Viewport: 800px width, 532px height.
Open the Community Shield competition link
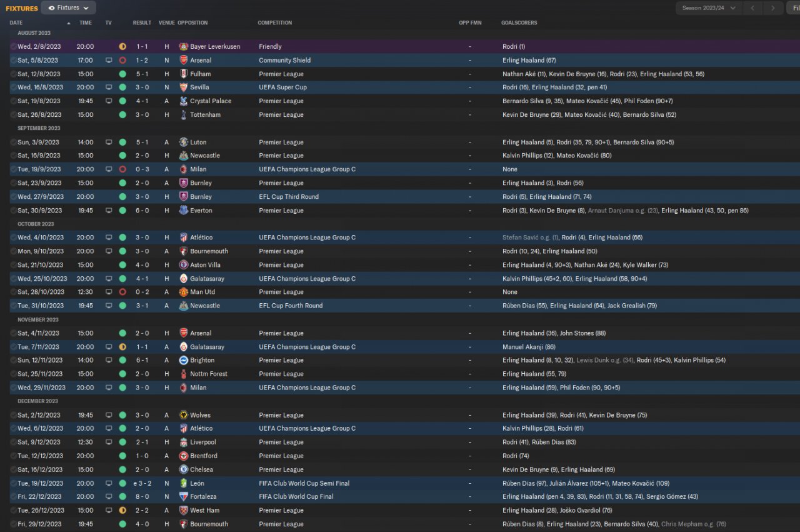285,61
